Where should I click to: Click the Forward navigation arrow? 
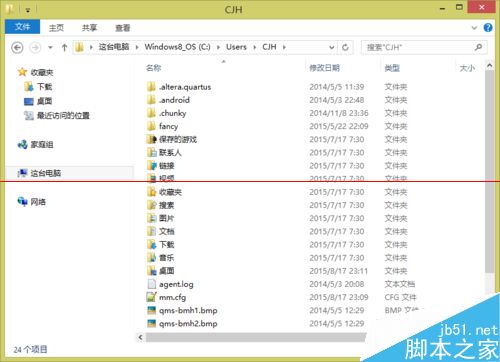[x=35, y=48]
